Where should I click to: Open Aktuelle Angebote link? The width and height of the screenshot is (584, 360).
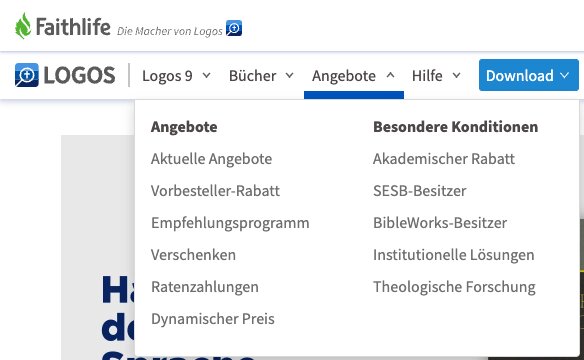(x=212, y=159)
